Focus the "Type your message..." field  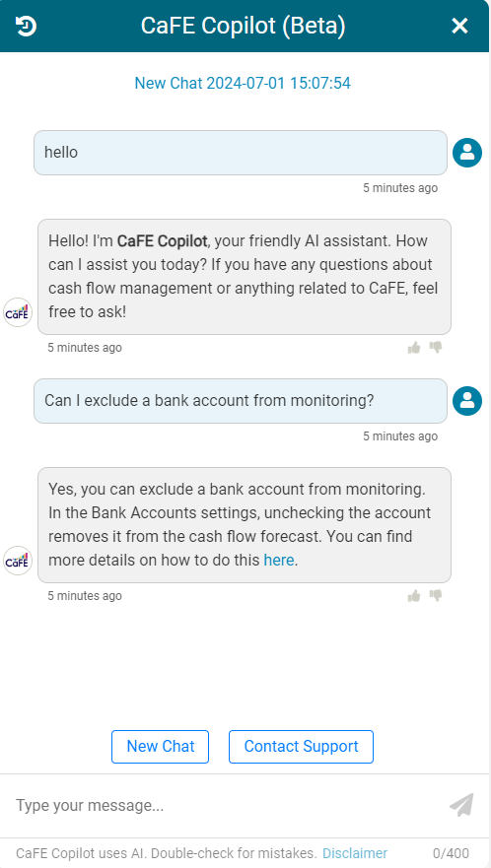(227, 806)
